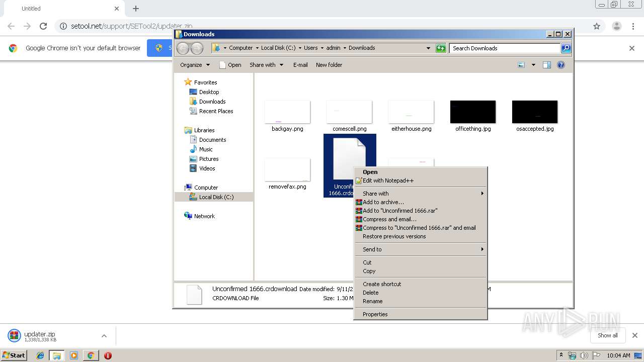
Task: Open the updater.zip download options arrow
Action: 104,336
